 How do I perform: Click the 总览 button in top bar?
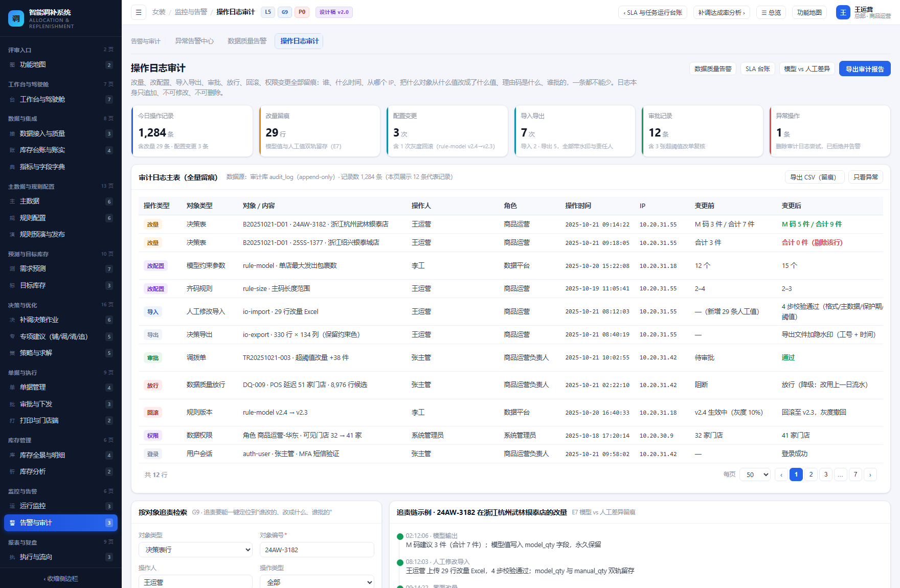771,12
